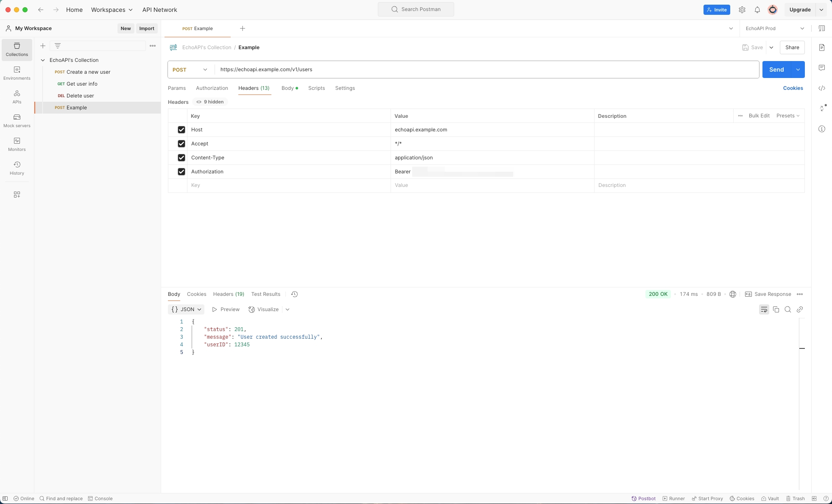Toggle response line wrapping
832x504 pixels.
point(764,309)
